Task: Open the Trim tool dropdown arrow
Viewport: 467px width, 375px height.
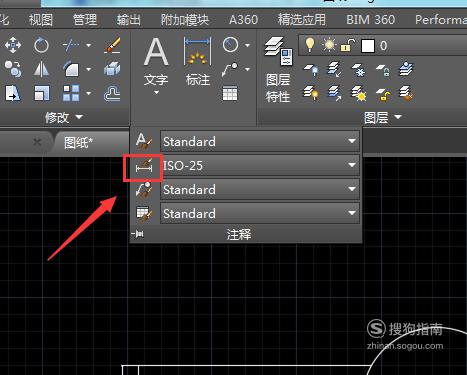Action: coord(89,45)
